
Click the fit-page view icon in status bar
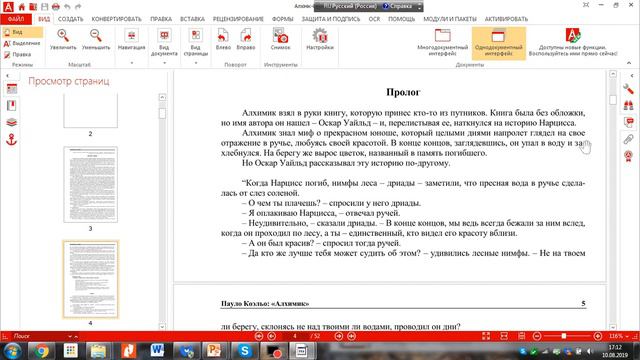pos(486,336)
